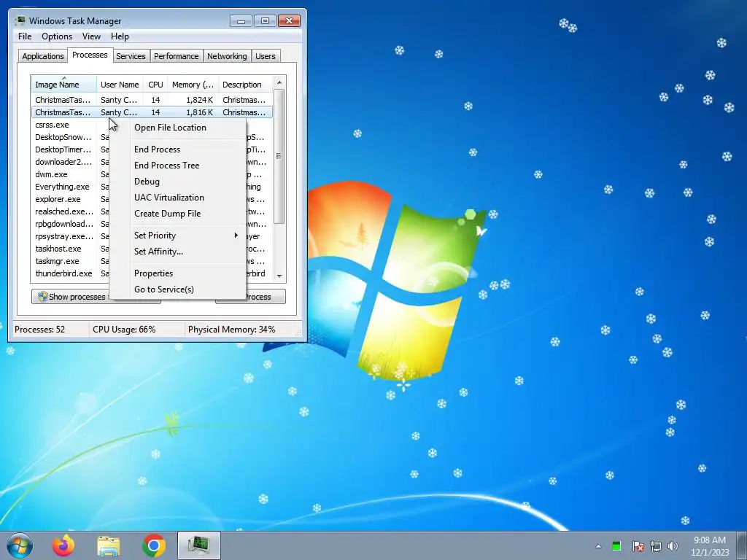The width and height of the screenshot is (747, 560).
Task: Switch to the Users tab
Action: point(266,56)
